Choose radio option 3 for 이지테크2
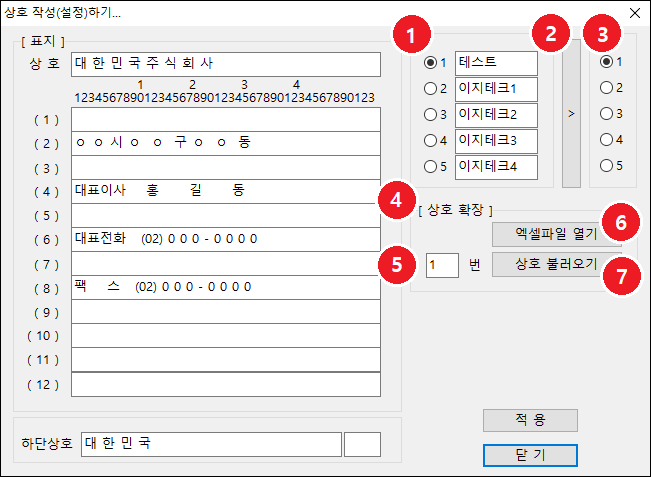This screenshot has width=651, height=477. point(431,114)
